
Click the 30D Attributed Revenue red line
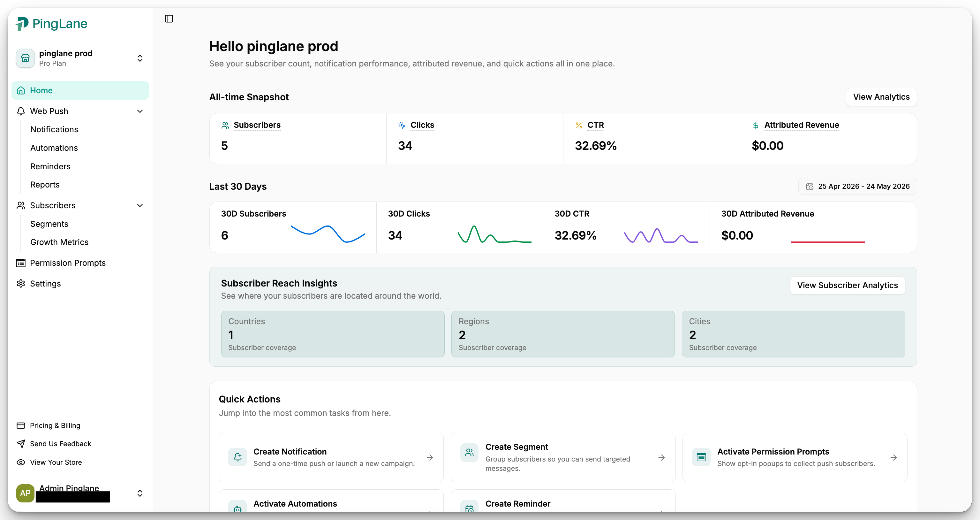828,242
